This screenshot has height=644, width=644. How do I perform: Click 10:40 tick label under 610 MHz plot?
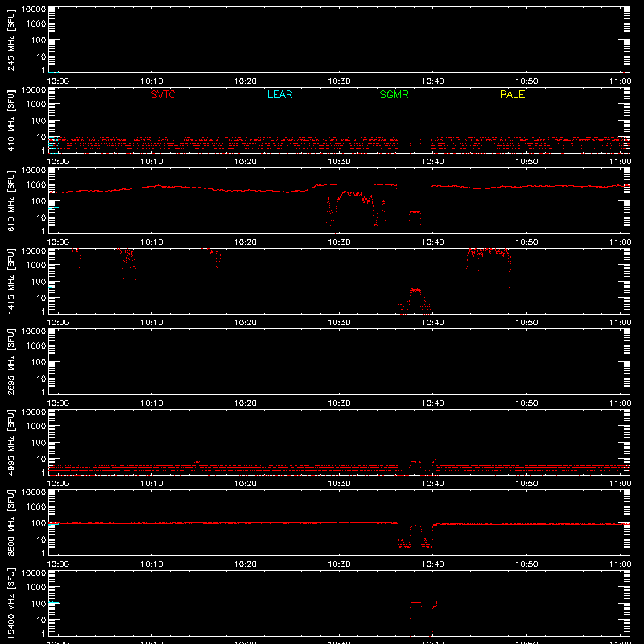(x=432, y=242)
